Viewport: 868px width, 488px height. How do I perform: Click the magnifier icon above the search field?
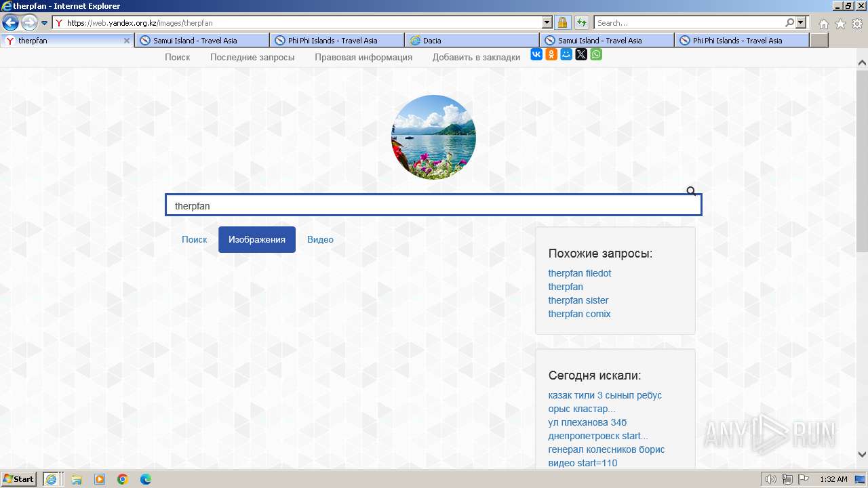tap(692, 192)
